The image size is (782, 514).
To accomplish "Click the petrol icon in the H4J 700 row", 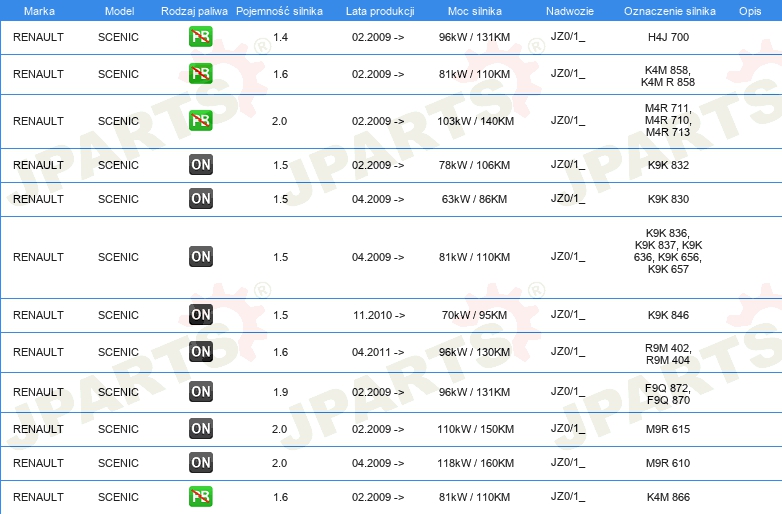I will pyautogui.click(x=200, y=36).
